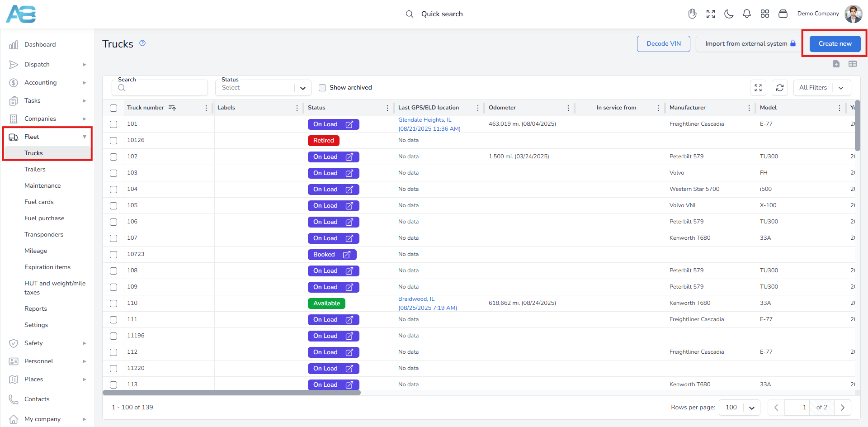
Task: Open Manufacturer column options menu
Action: tap(749, 108)
